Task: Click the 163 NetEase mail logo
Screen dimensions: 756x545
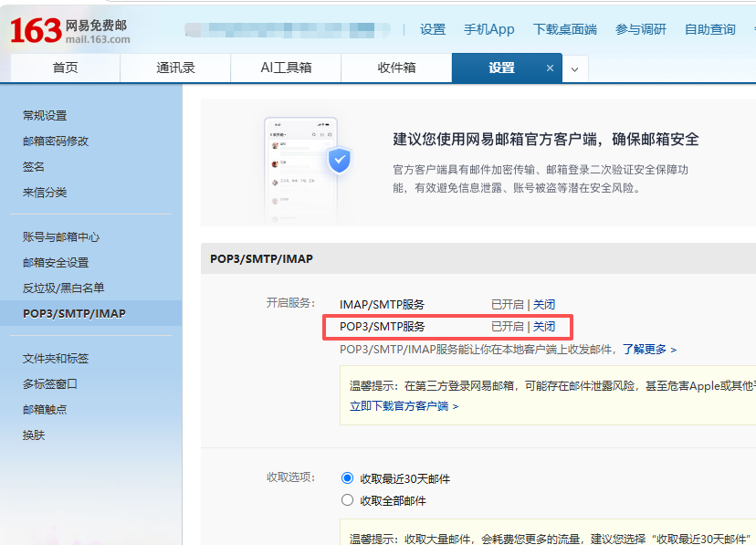Action: tap(70, 31)
